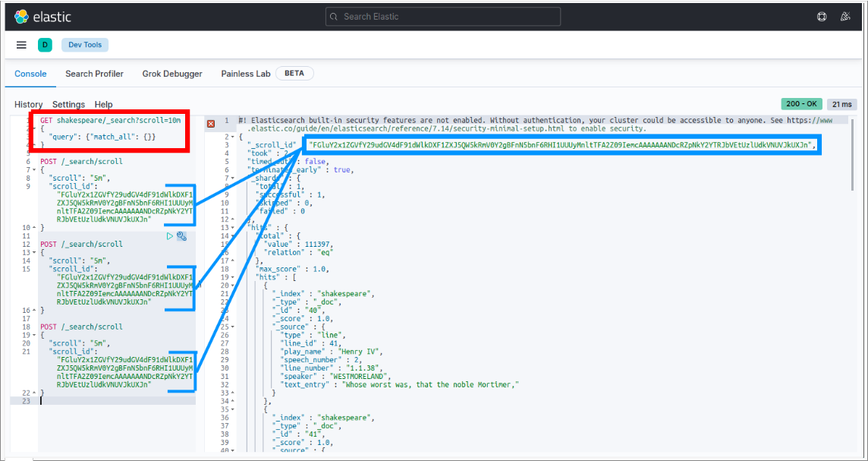The image size is (868, 461).
Task: Open the help menu lifebuoy icon
Action: point(822,17)
